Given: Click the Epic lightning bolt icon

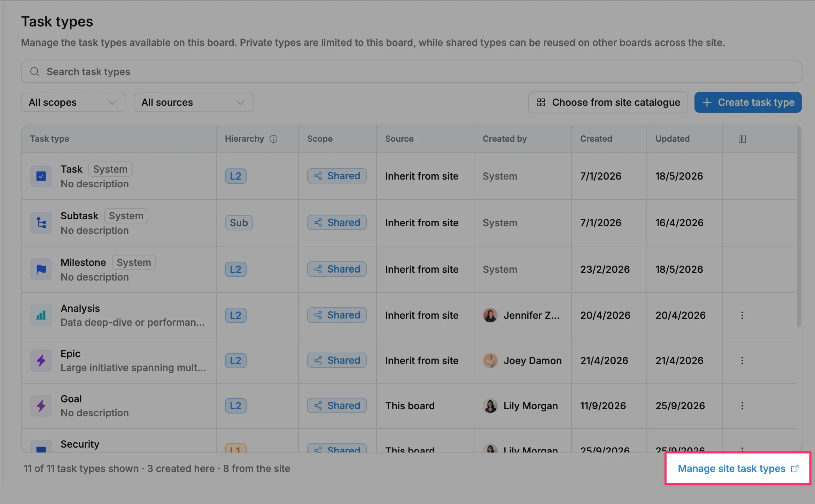Looking at the screenshot, I should (x=41, y=361).
